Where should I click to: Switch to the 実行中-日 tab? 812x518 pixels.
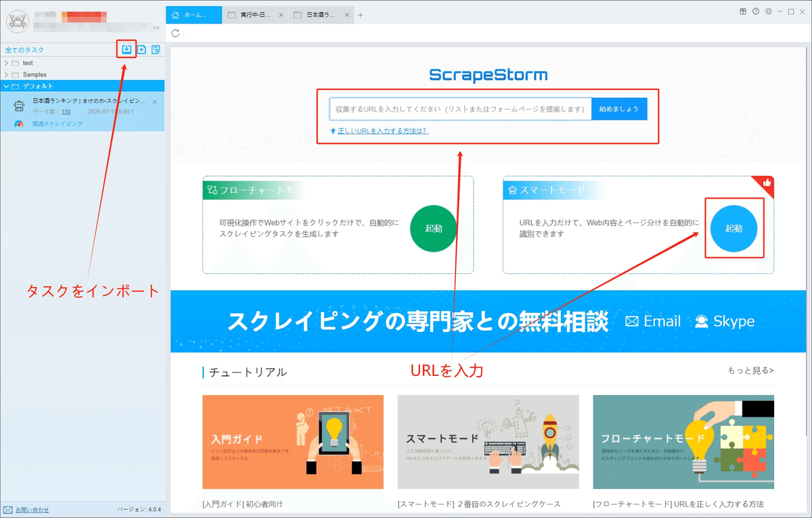pyautogui.click(x=254, y=15)
